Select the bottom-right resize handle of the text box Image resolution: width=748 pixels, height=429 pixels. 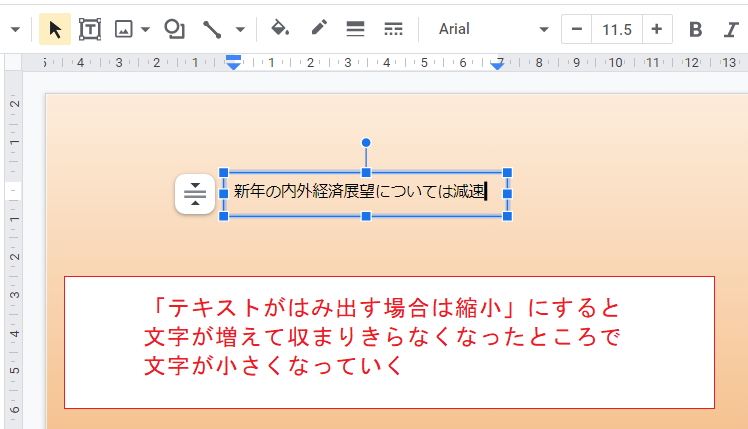(x=508, y=216)
